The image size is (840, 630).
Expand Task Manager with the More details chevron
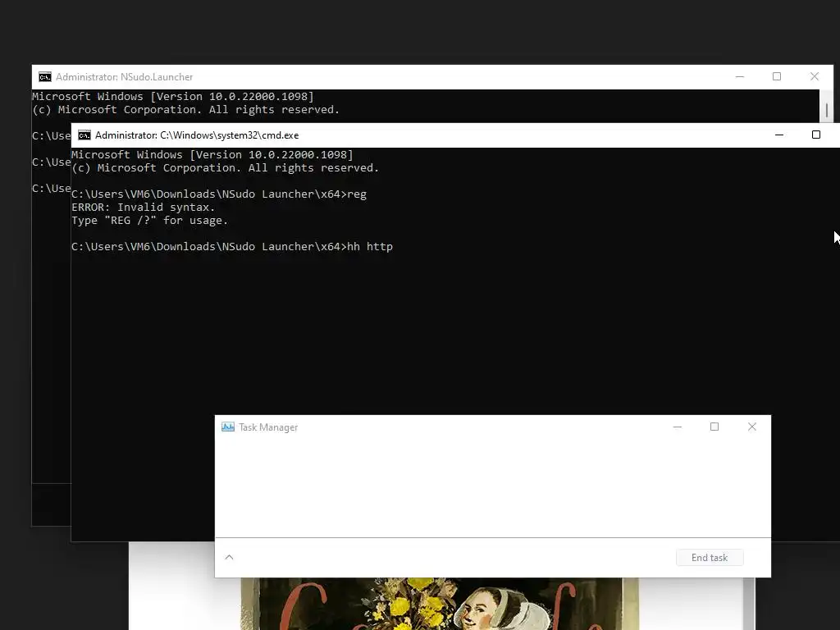[230, 557]
